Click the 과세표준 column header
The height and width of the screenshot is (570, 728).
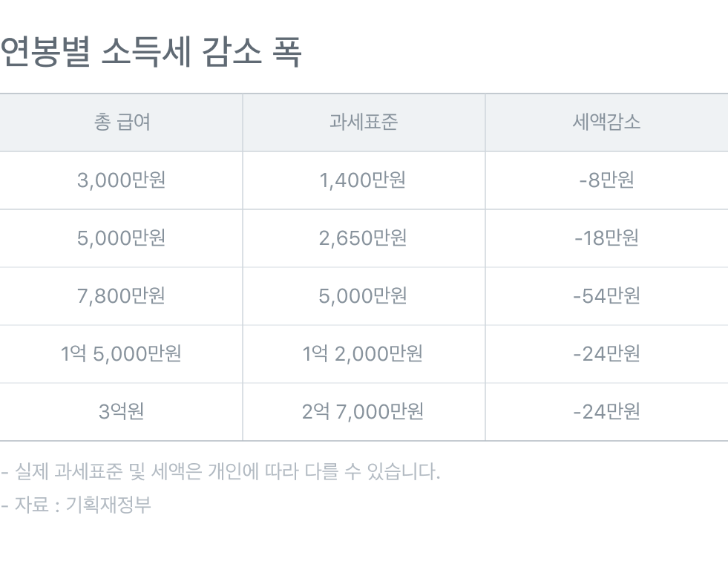coord(363,122)
